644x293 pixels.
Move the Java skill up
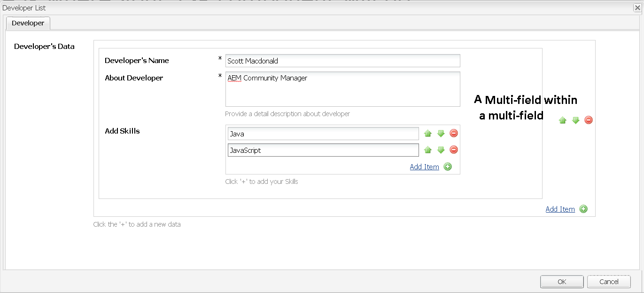tap(427, 134)
